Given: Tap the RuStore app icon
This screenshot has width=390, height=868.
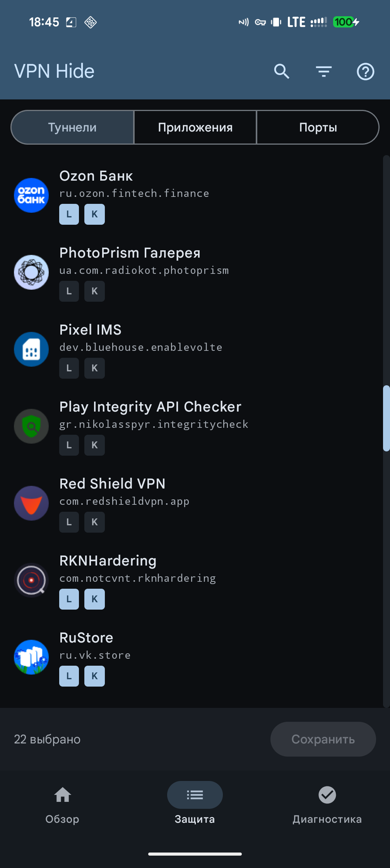Looking at the screenshot, I should pos(31,657).
